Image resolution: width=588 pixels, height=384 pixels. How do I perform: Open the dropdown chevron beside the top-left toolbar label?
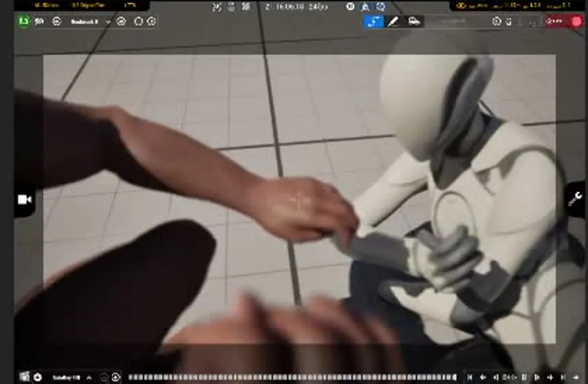click(x=108, y=22)
